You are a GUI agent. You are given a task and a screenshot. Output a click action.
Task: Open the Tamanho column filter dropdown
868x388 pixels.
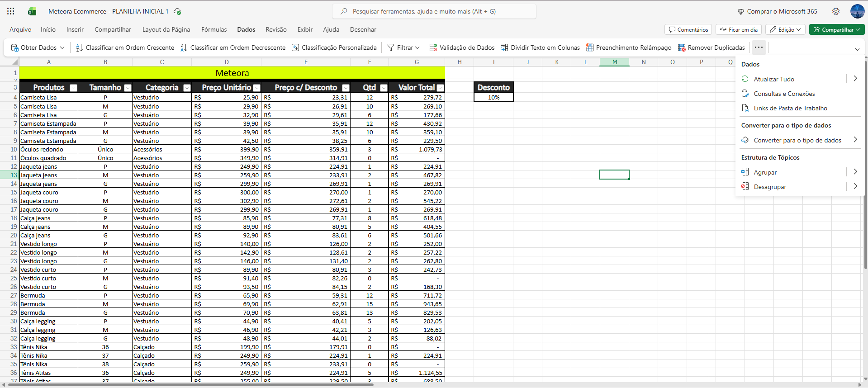128,88
